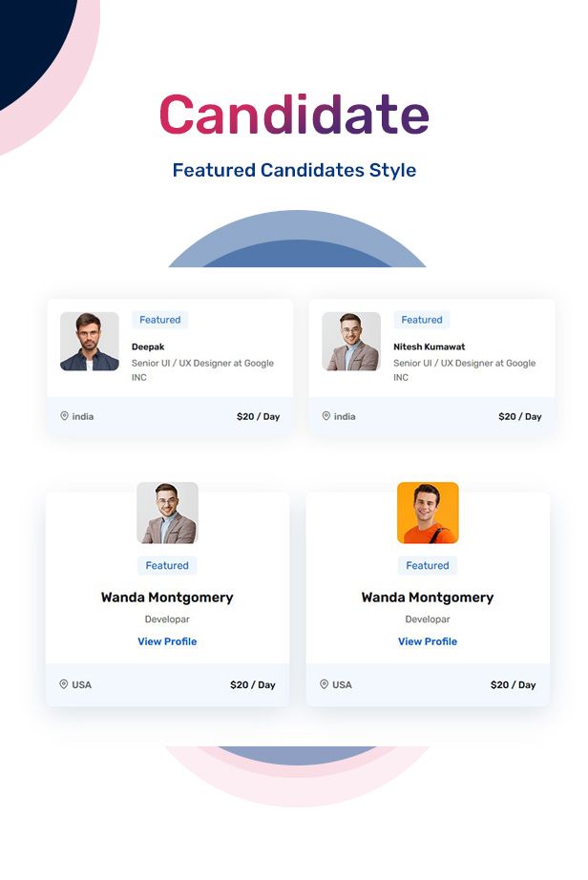Click the grey-suit Wanda Montgomery photo
588x880 pixels.
click(x=167, y=513)
